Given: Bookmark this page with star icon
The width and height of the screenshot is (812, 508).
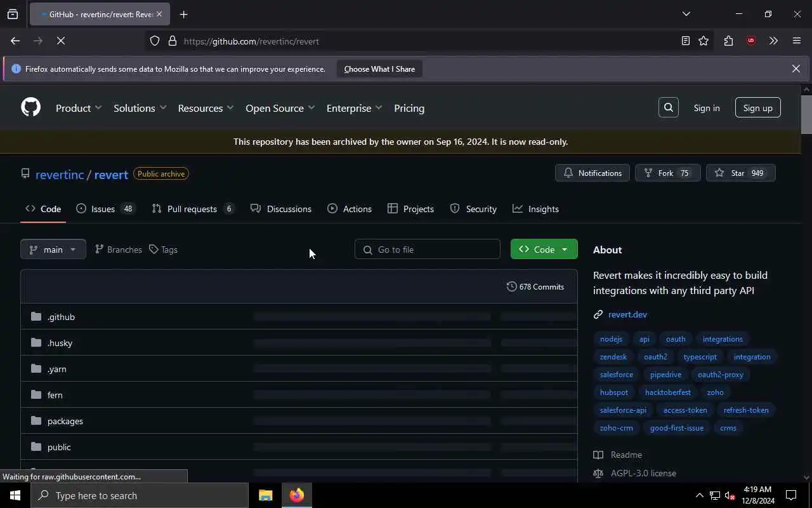Looking at the screenshot, I should [x=704, y=41].
